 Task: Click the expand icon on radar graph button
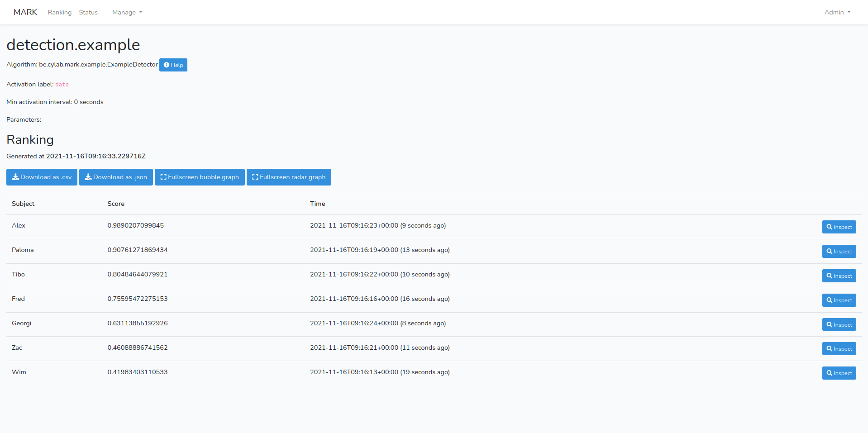tap(255, 177)
